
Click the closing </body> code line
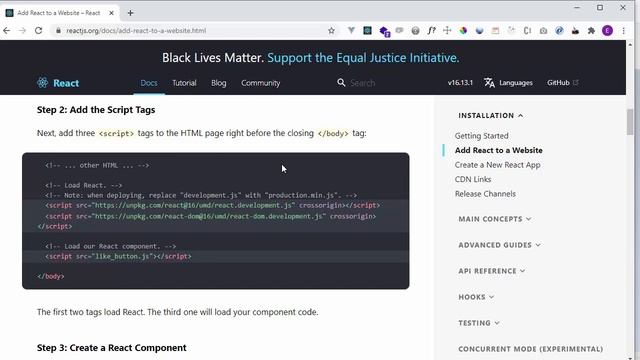point(51,276)
